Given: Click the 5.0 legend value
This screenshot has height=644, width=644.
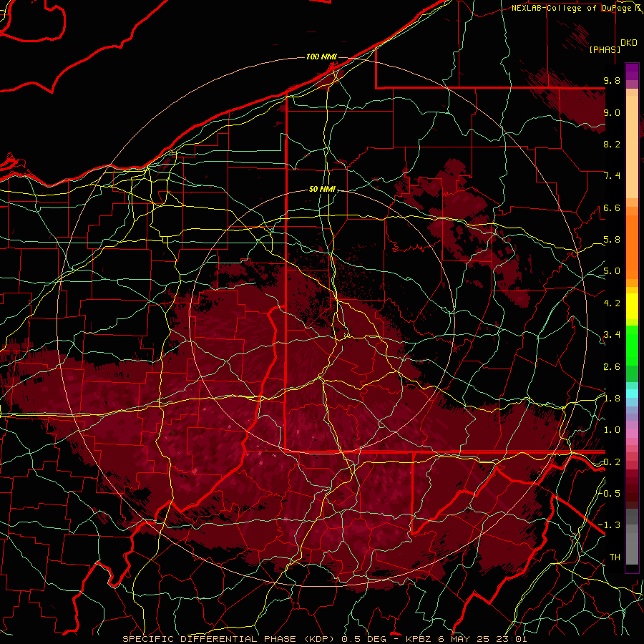Looking at the screenshot, I should [612, 271].
